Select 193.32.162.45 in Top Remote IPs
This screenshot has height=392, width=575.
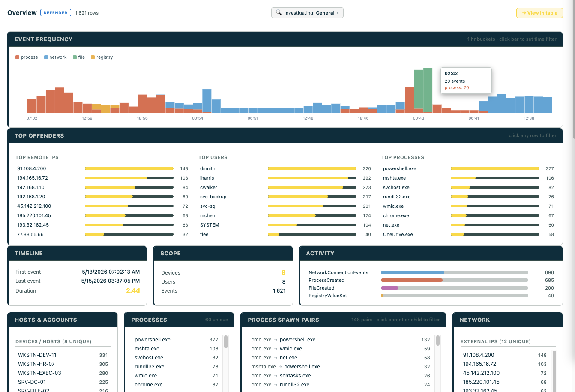point(102,225)
